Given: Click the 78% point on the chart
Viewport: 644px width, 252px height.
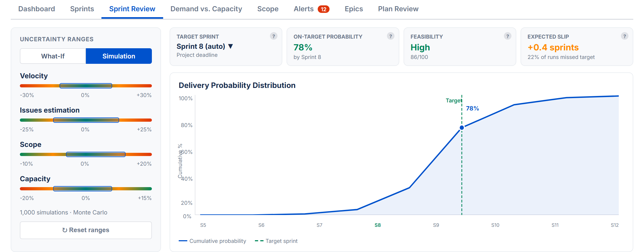Looking at the screenshot, I should (462, 127).
